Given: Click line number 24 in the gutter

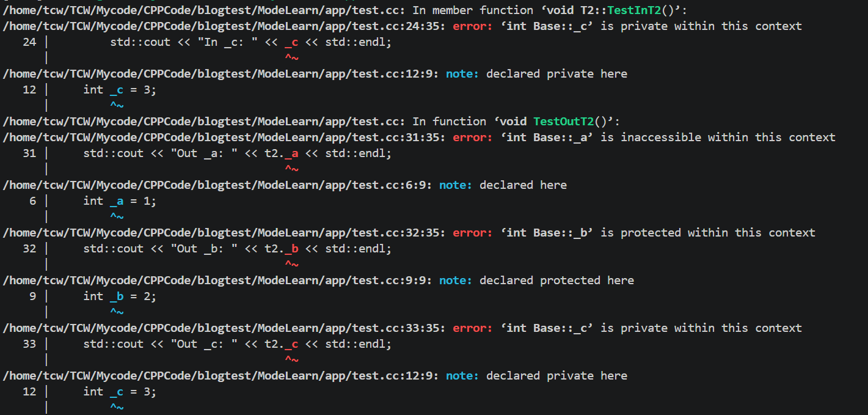Looking at the screenshot, I should (29, 42).
